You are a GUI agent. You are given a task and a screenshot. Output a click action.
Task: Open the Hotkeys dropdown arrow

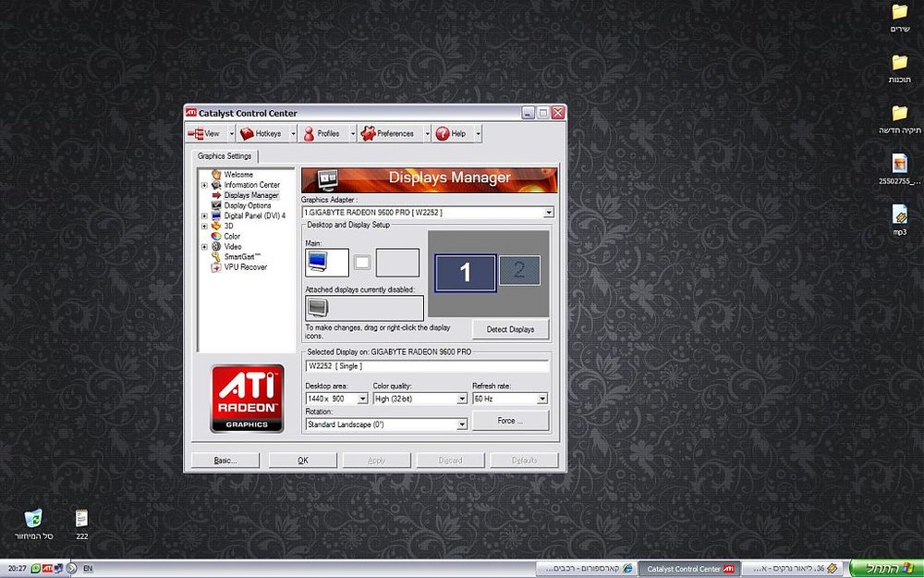point(293,134)
